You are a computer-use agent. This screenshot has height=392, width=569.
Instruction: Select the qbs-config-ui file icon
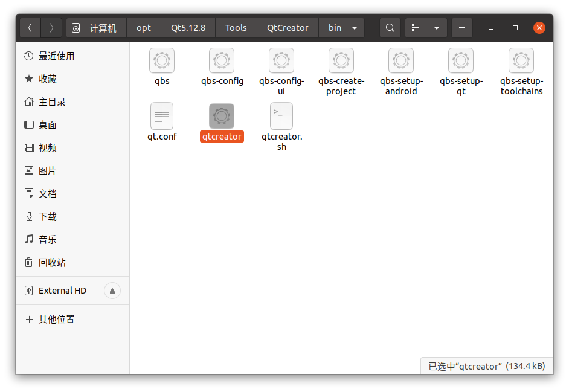click(x=281, y=60)
